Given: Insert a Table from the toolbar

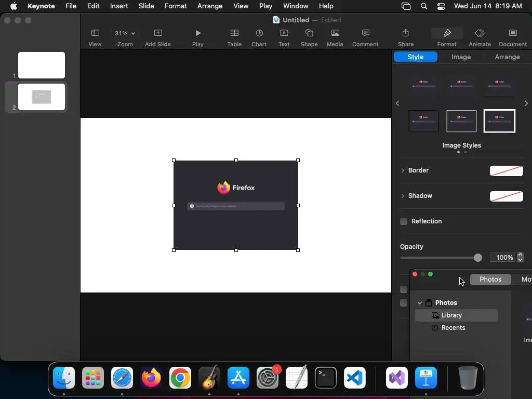Looking at the screenshot, I should coord(234,37).
